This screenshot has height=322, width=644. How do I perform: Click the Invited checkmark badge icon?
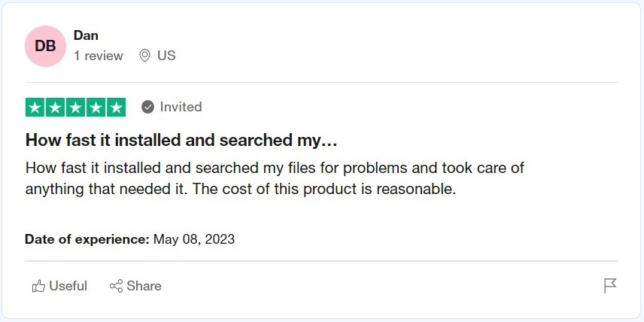148,107
